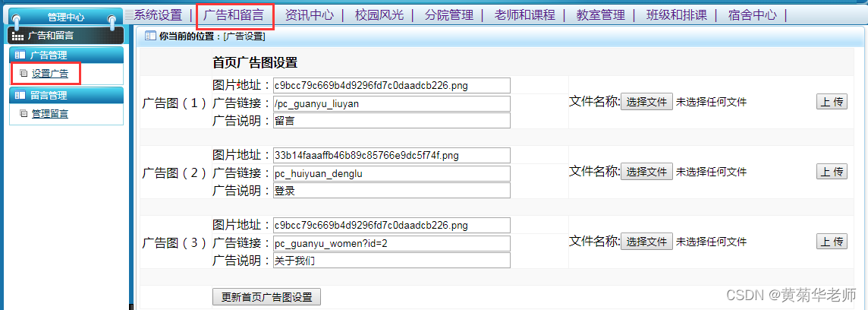Viewport: 868px width, 310px height.
Task: Edit the pc_huiyuan_denglu link field
Action: (x=392, y=173)
